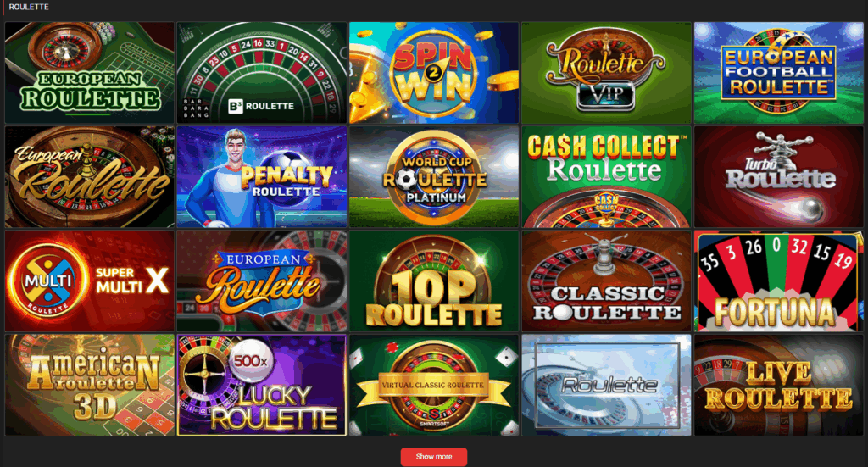Launch Turbo Roulette game
Viewport: 868px width, 467px height.
(778, 176)
